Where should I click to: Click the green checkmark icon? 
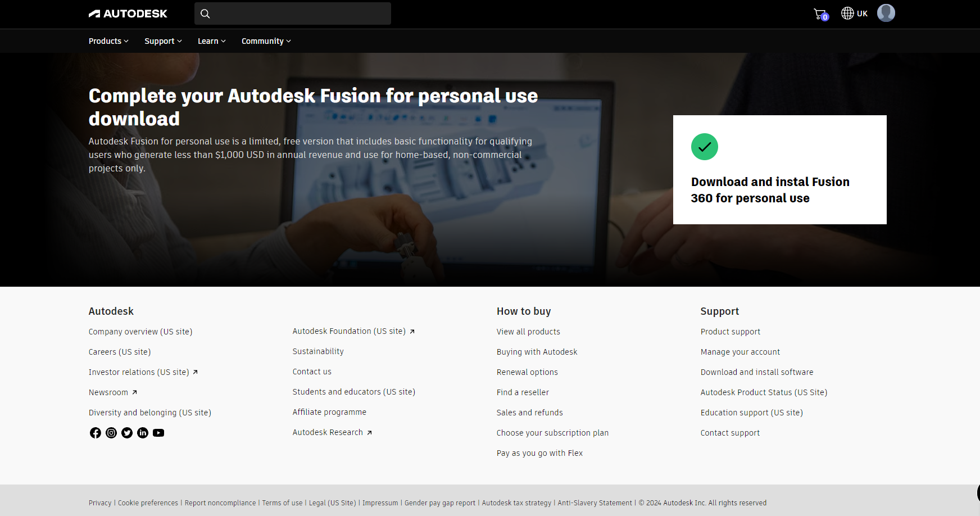pyautogui.click(x=705, y=147)
